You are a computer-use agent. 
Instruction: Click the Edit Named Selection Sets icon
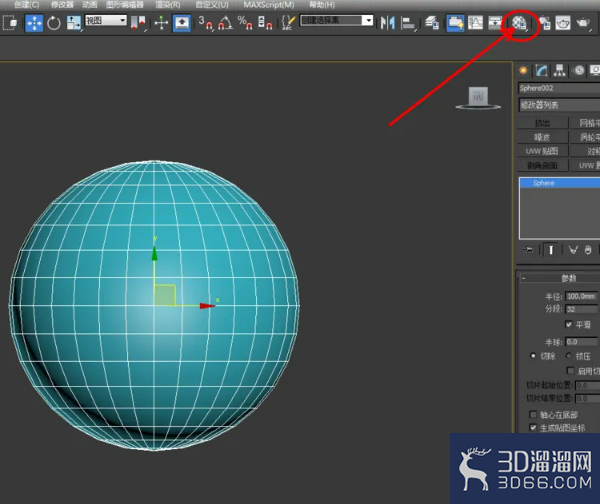point(288,23)
